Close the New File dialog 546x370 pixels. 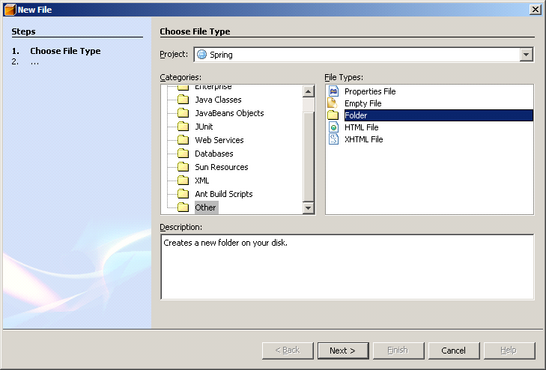pos(535,10)
